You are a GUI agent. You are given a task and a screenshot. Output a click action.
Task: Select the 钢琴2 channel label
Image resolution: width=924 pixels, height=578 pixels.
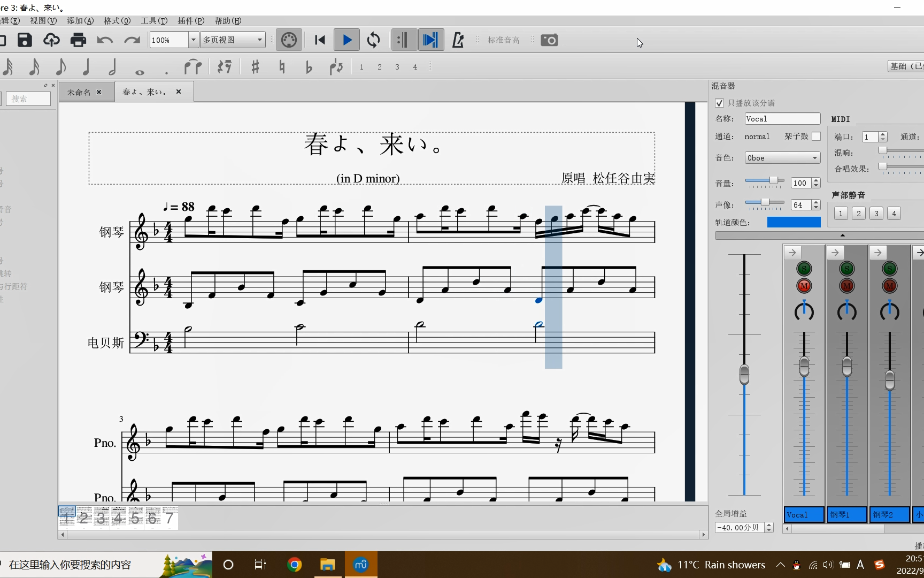[x=890, y=515]
